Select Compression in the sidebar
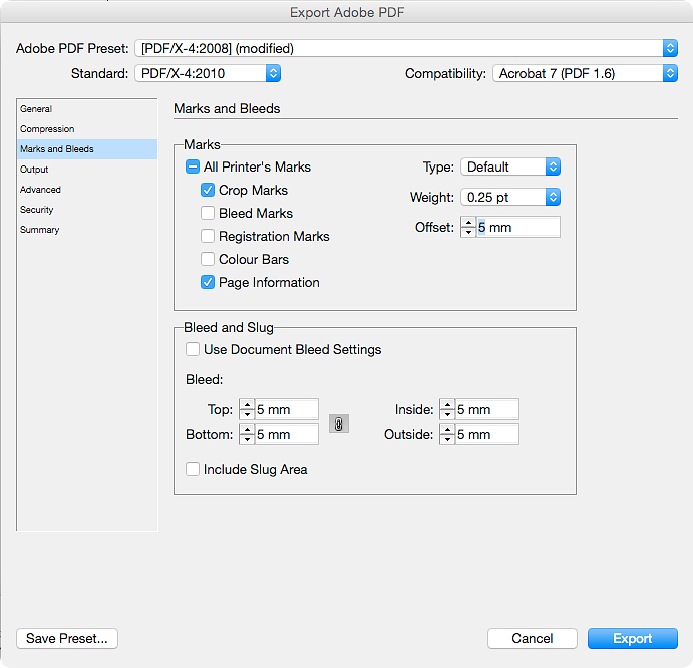 [x=47, y=129]
